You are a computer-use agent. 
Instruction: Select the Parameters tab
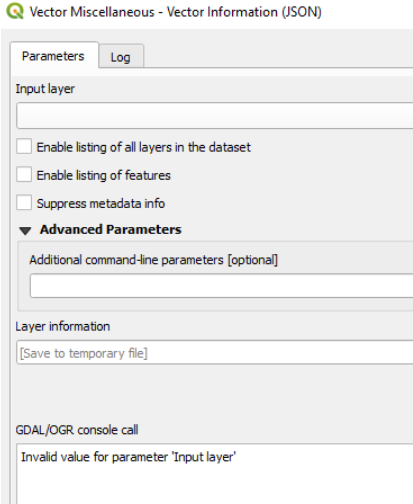coord(53,56)
